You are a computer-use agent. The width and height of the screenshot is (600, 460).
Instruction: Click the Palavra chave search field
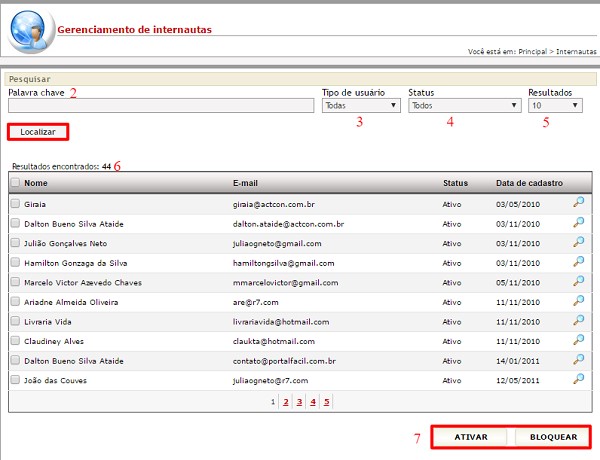tap(161, 105)
